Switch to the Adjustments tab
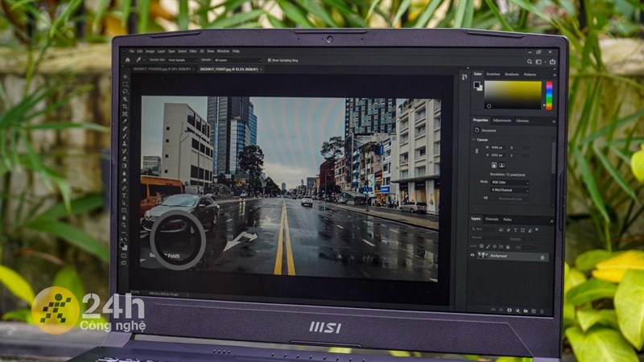644x362 pixels. pos(502,120)
